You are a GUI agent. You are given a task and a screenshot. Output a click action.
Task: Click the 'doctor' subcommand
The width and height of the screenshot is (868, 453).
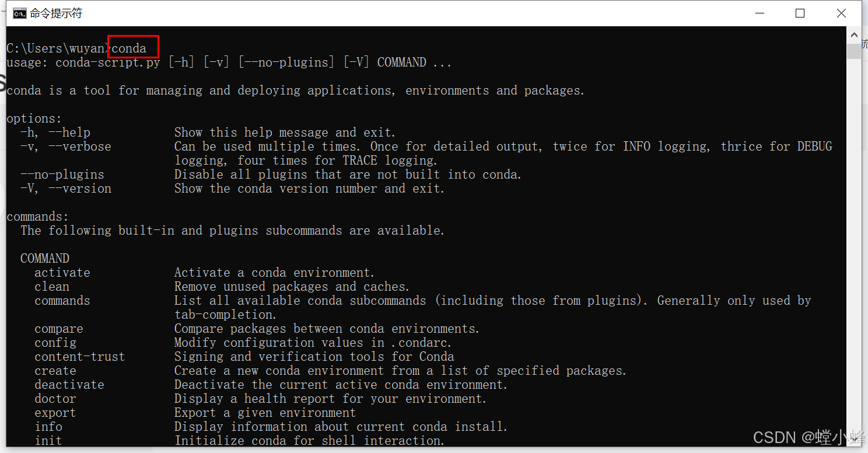pos(55,399)
